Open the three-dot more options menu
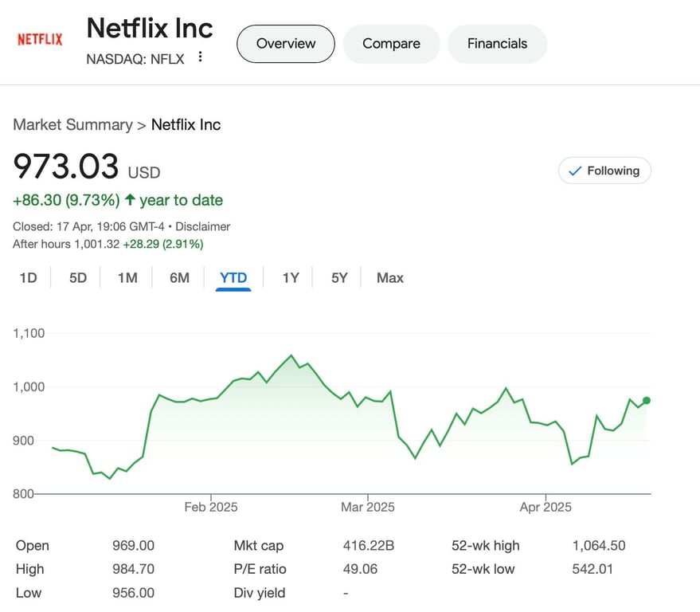The width and height of the screenshot is (700, 612). (x=201, y=57)
